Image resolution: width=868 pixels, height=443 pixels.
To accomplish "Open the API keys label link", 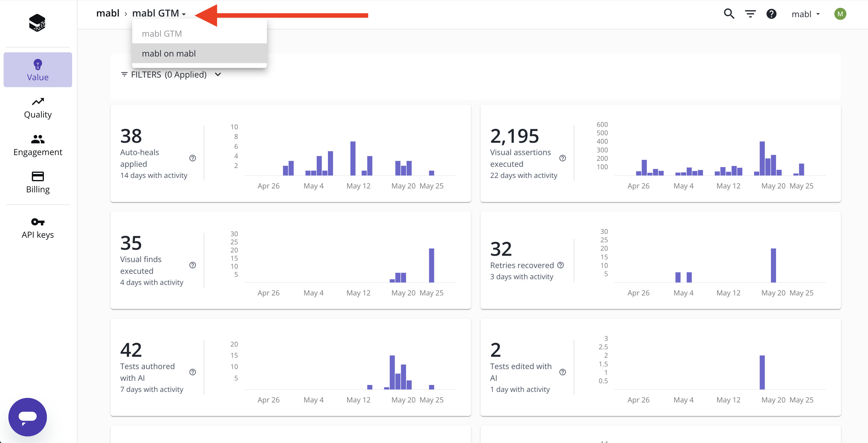I will (38, 234).
